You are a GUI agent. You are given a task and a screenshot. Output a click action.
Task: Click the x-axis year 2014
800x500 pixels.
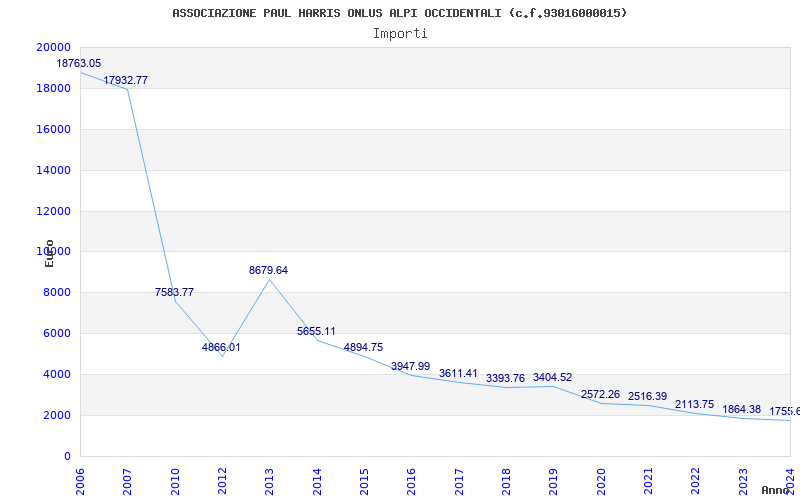(x=317, y=482)
